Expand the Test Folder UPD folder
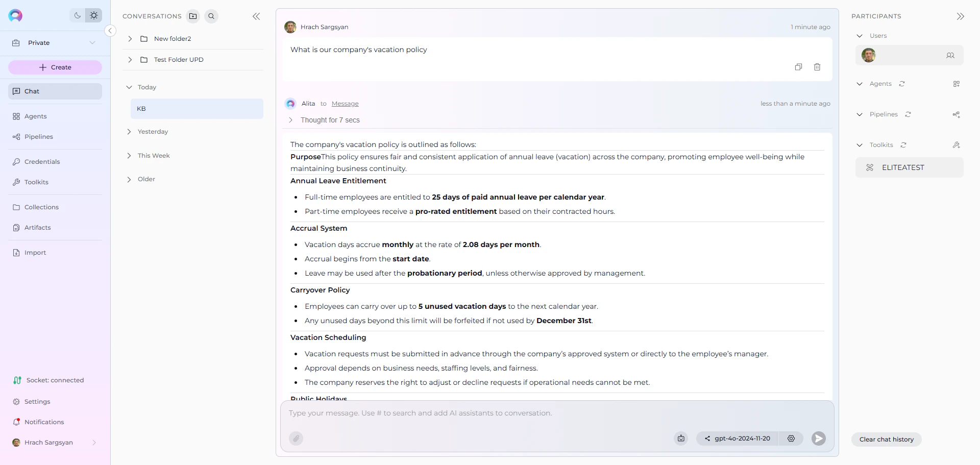 (x=130, y=60)
